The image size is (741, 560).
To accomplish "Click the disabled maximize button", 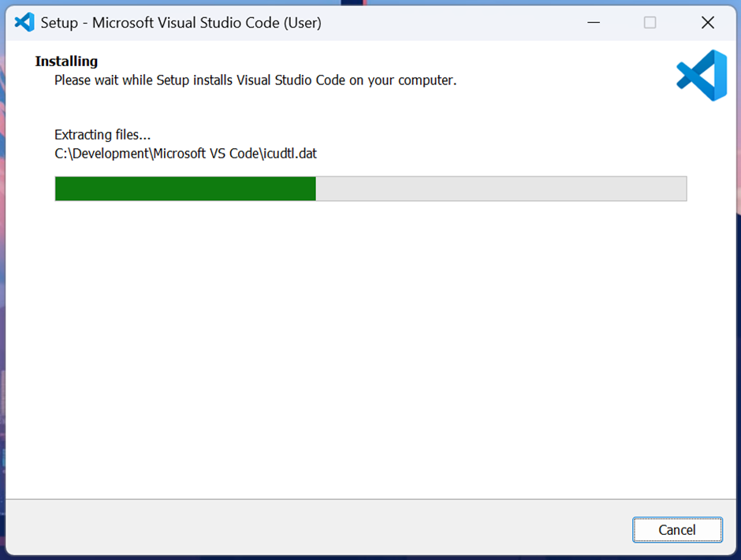I will (650, 22).
